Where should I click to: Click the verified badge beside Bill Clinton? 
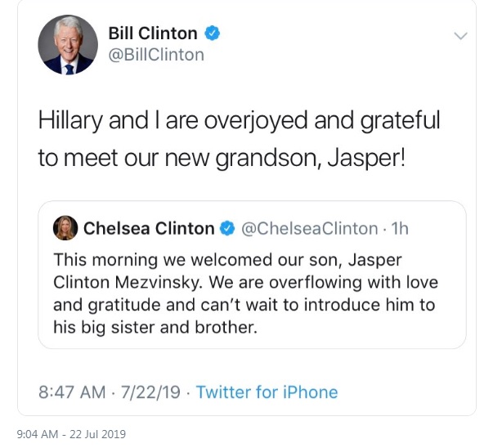click(213, 34)
